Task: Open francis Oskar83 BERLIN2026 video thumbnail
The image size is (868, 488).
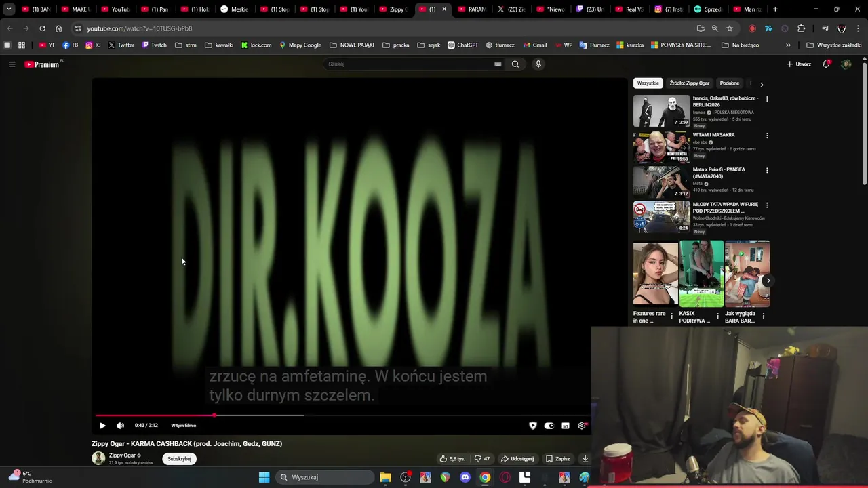Action: (x=662, y=110)
